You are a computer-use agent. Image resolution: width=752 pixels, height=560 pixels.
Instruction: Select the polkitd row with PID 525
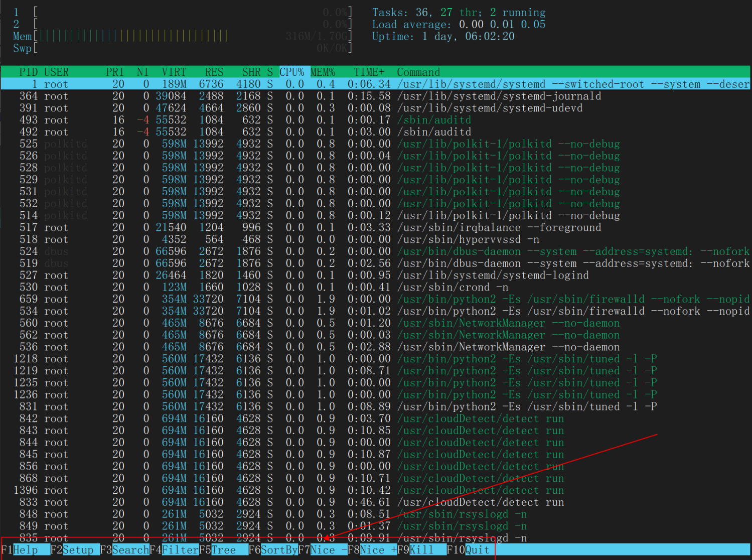tap(376, 144)
